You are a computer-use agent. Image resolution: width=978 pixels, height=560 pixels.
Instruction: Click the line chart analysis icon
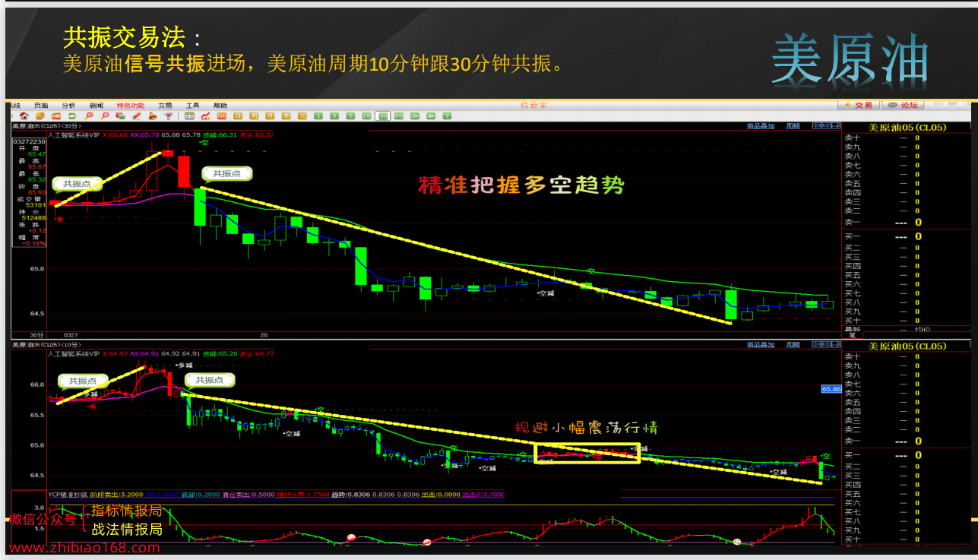coord(206,116)
